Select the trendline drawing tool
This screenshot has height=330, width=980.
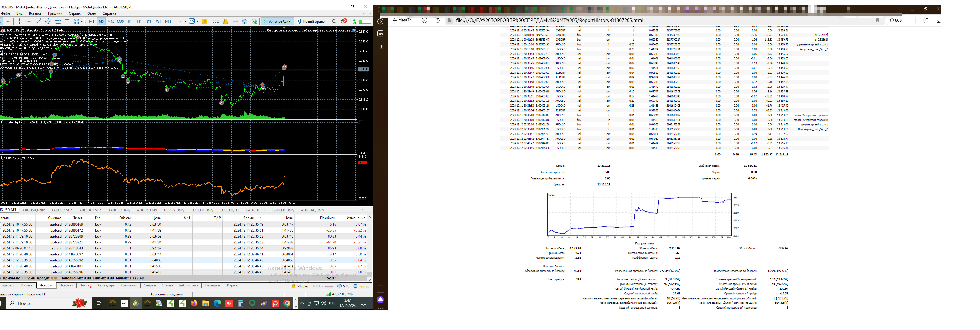(x=38, y=21)
